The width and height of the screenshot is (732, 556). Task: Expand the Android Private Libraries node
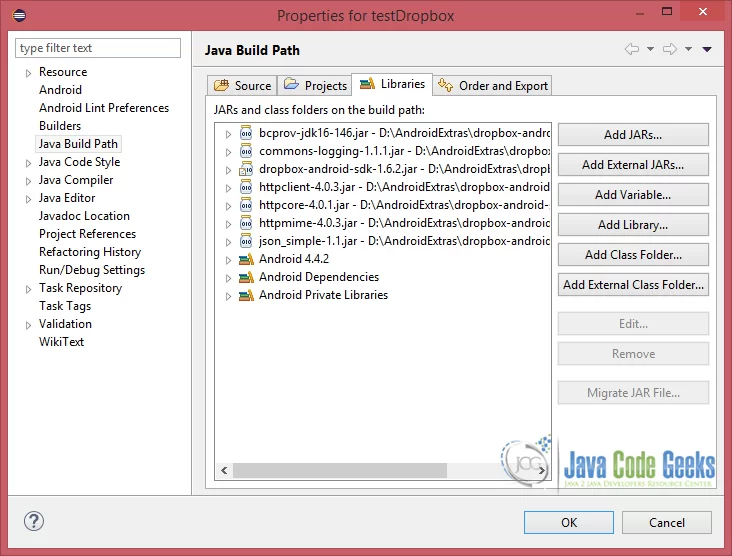(228, 296)
